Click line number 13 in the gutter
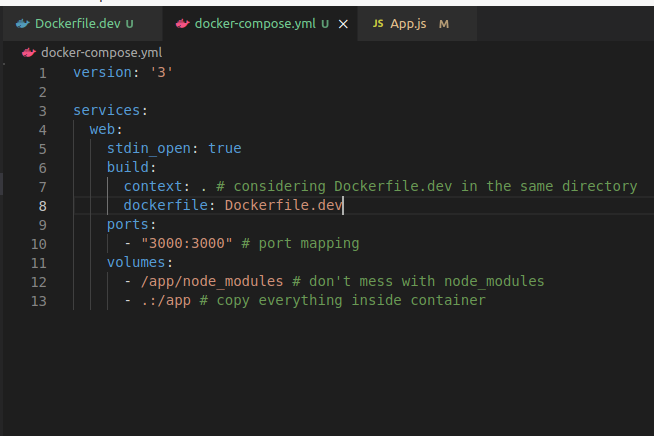 click(x=39, y=301)
